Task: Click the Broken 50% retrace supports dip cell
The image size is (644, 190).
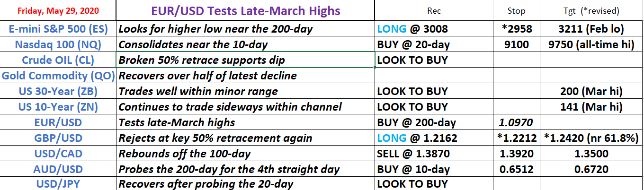Action: tap(245, 60)
